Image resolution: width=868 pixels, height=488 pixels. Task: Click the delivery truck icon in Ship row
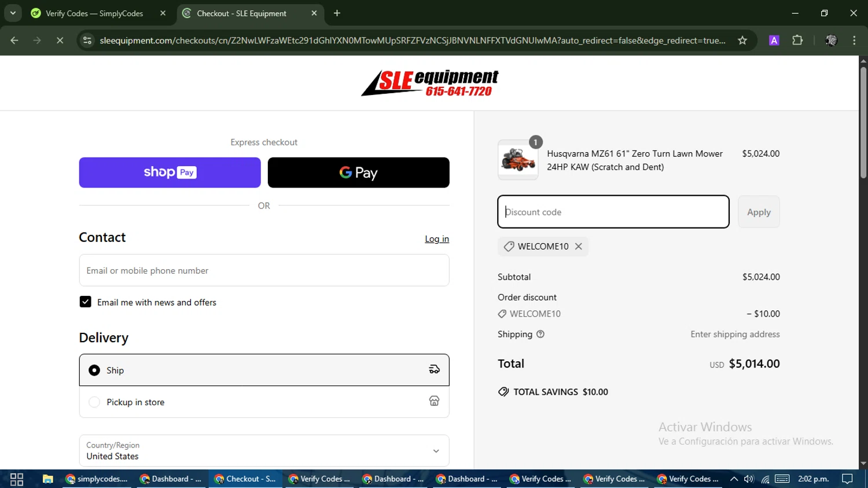tap(434, 369)
